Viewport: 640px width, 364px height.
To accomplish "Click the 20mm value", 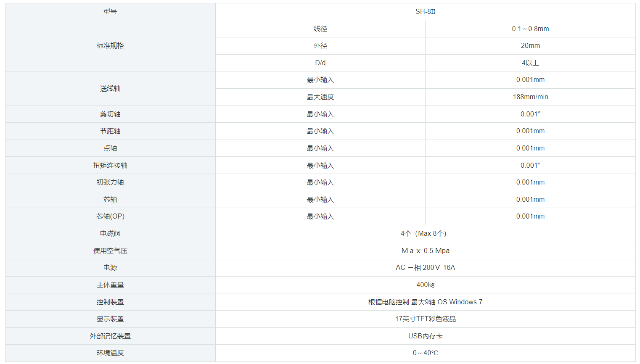I will [x=530, y=46].
